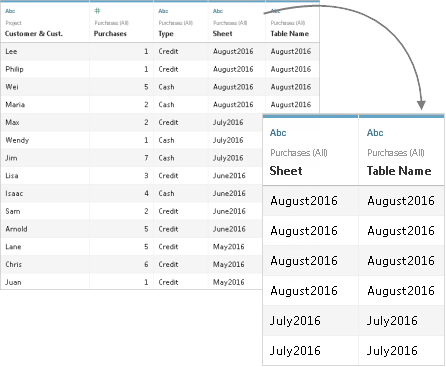The image size is (446, 367).
Task: Select the Customer & Cust. column header
Action: [34, 34]
